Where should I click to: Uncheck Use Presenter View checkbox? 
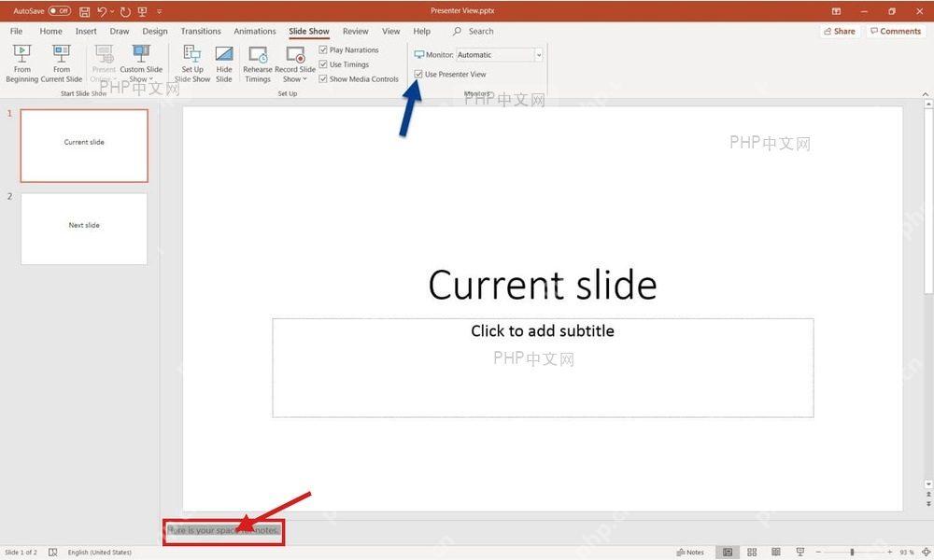coord(418,75)
